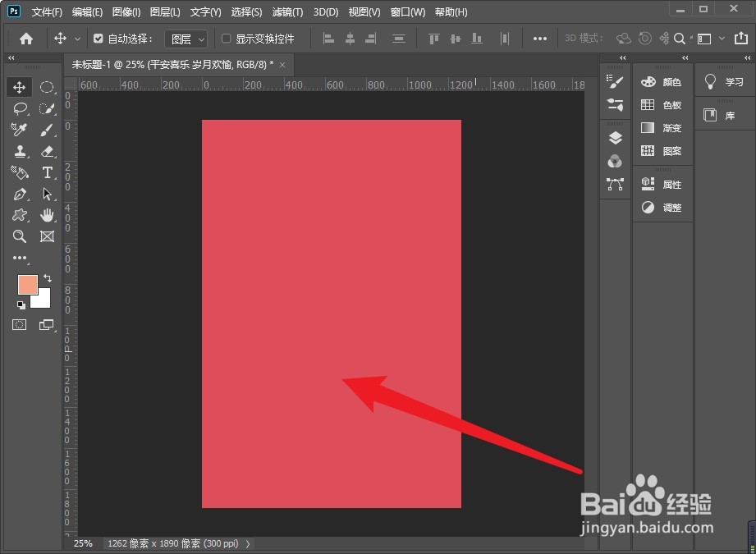Select the Path Selection tool
The width and height of the screenshot is (756, 554).
[47, 194]
